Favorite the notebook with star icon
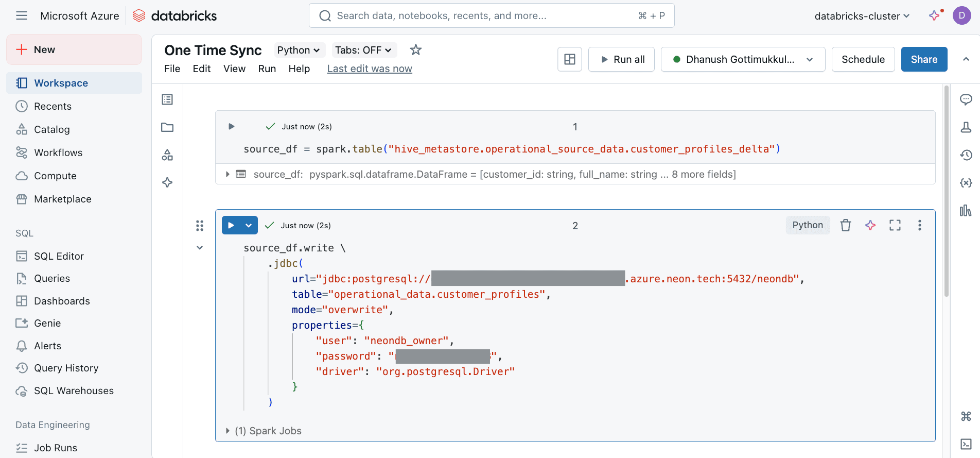The image size is (980, 458). (416, 50)
